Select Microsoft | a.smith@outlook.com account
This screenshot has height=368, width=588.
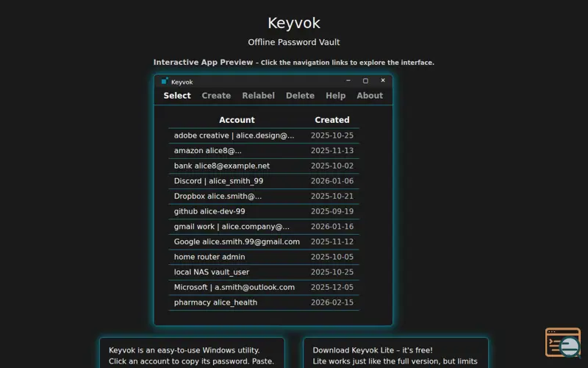pyautogui.click(x=264, y=288)
